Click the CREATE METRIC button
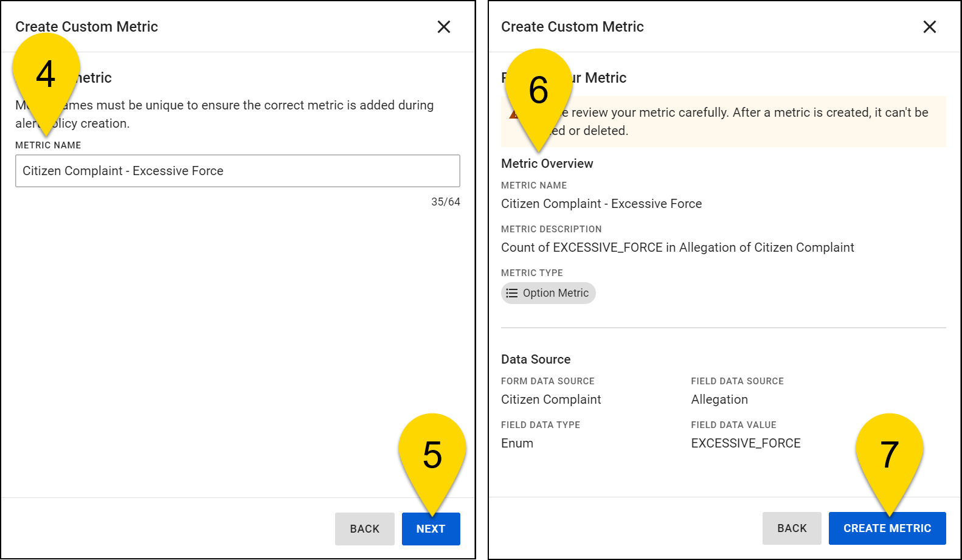Viewport: 962px width, 560px height. point(887,528)
